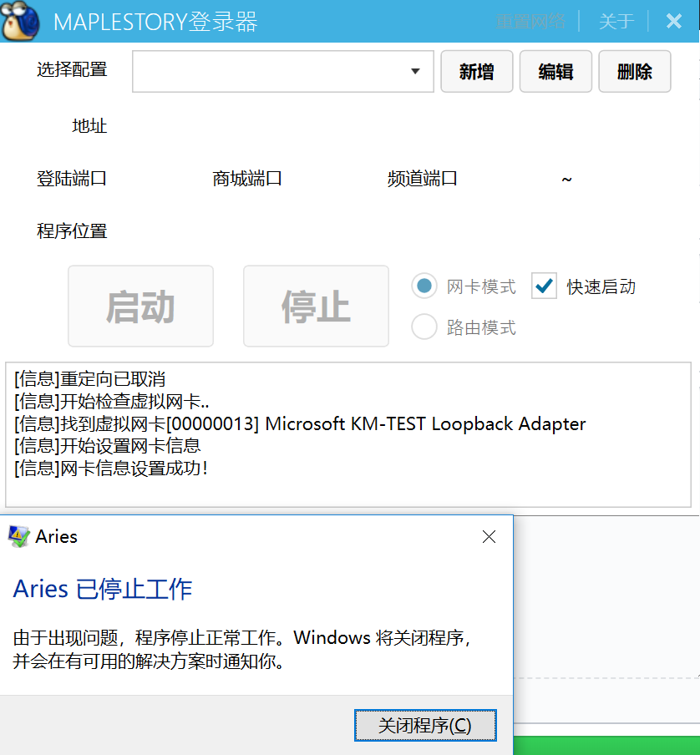Click the snail mascot icon in title bar
The height and width of the screenshot is (755, 700).
tap(20, 21)
